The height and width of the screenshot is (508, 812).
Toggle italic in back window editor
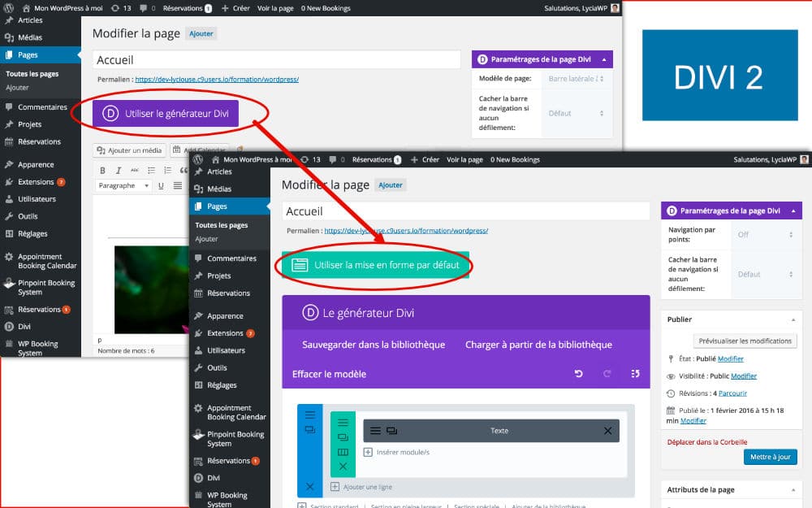coord(119,170)
